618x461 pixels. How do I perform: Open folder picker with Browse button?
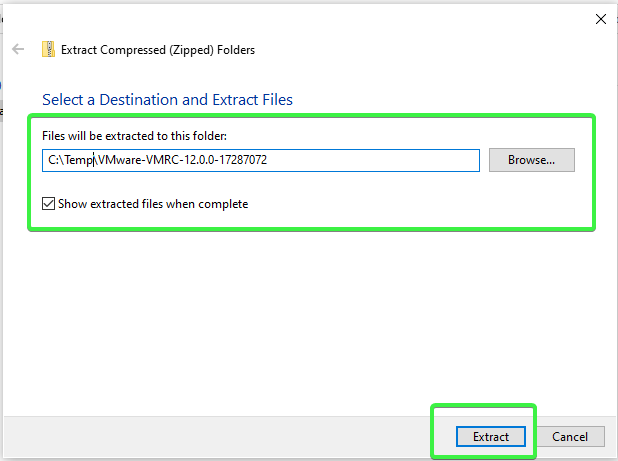[532, 160]
